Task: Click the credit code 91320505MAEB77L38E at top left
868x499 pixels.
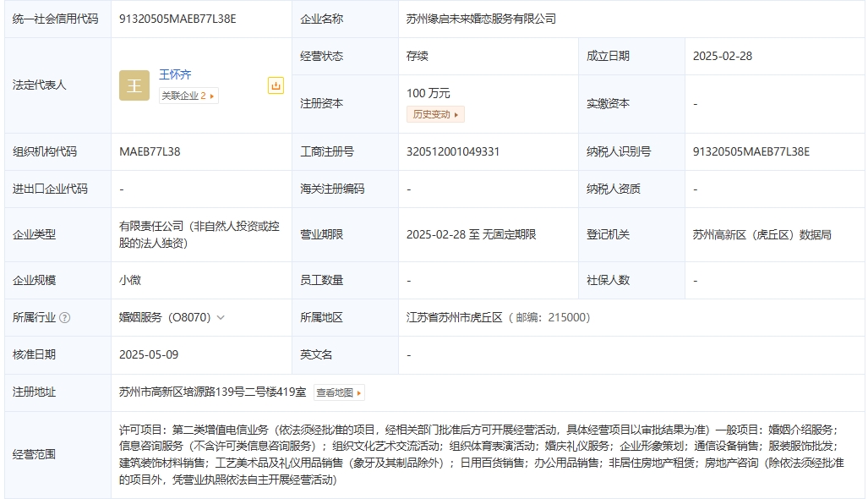Action: pos(177,19)
